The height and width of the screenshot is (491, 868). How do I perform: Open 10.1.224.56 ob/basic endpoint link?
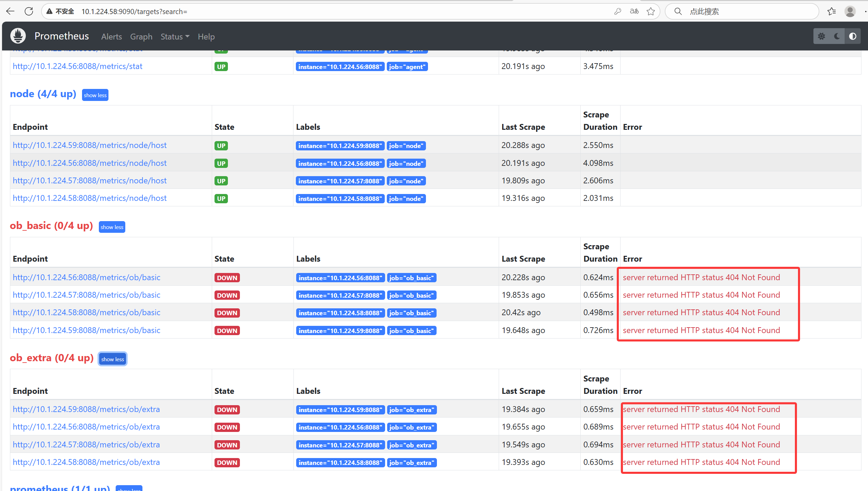(x=86, y=277)
